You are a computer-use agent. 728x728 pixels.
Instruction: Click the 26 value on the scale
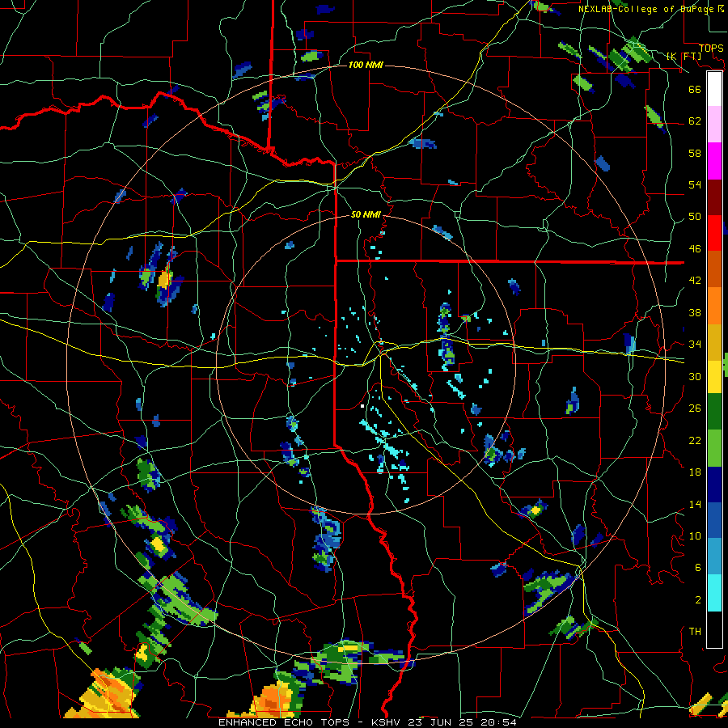coord(695,408)
